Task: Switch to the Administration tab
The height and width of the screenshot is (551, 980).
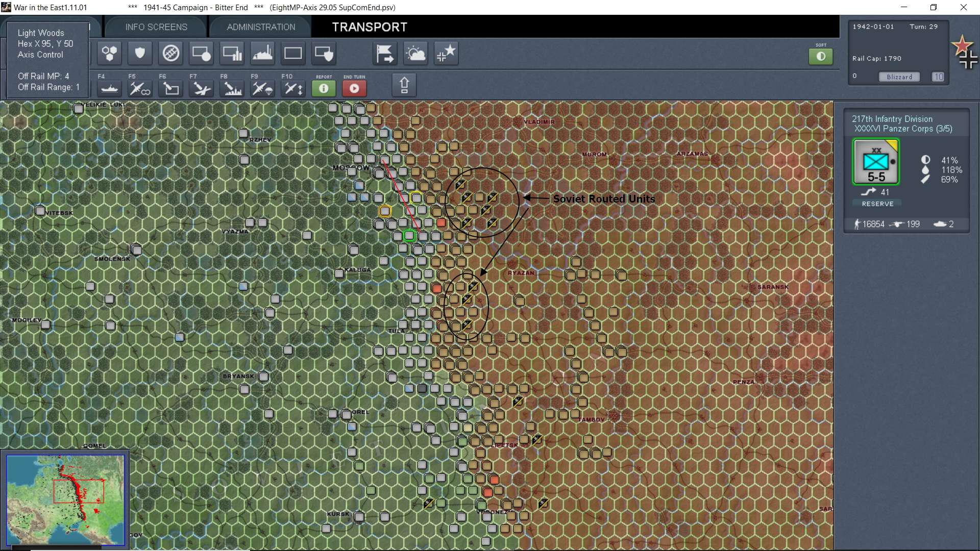Action: (261, 27)
